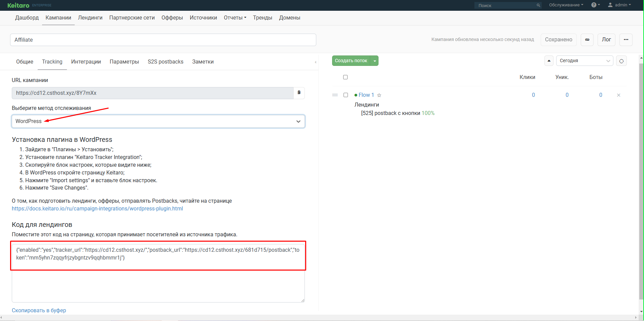Open the docs.keitaro.io wordpress-plugin link
Image resolution: width=644 pixels, height=321 pixels.
pos(97,209)
